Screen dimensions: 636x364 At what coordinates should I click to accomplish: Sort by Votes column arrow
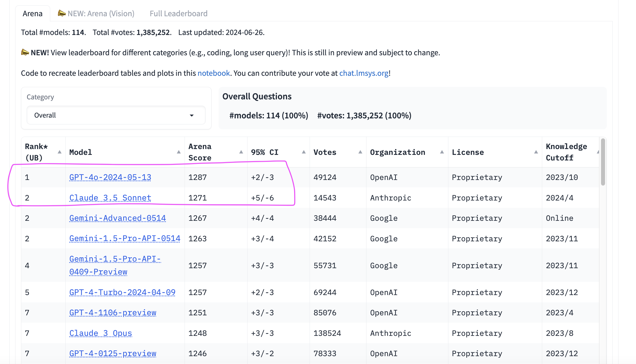tap(360, 152)
